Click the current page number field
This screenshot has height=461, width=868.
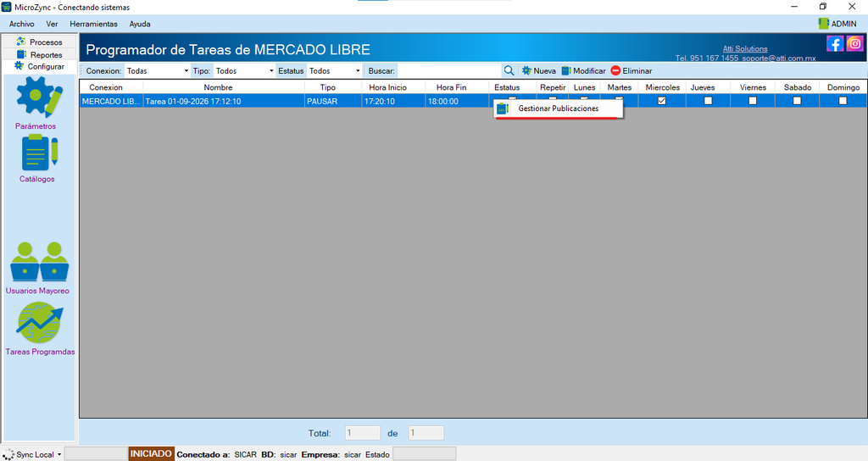(x=363, y=433)
